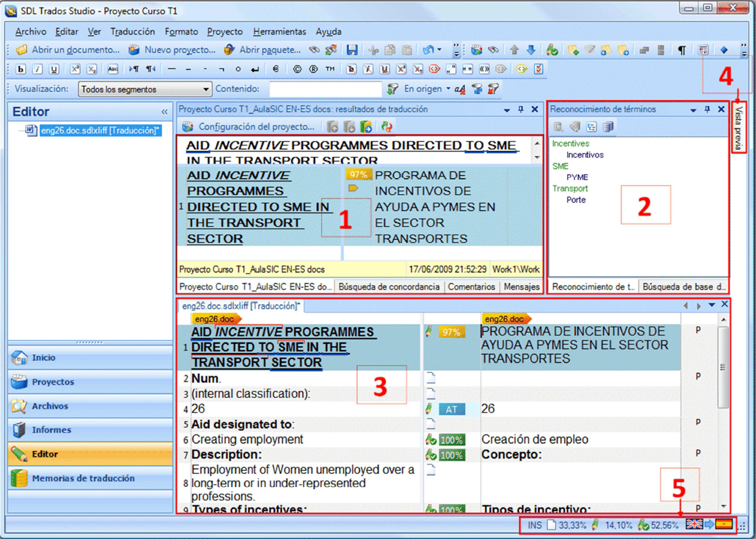Click the Save icon in the toolbar
Image resolution: width=756 pixels, height=539 pixels.
coord(353,50)
